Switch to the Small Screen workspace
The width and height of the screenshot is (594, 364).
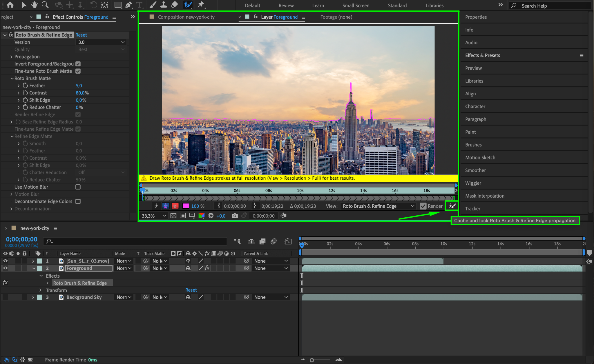click(x=356, y=6)
